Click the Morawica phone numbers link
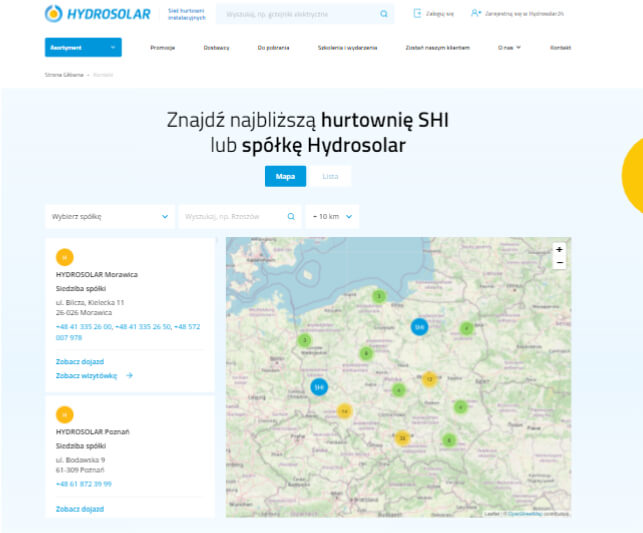 pyautogui.click(x=128, y=332)
